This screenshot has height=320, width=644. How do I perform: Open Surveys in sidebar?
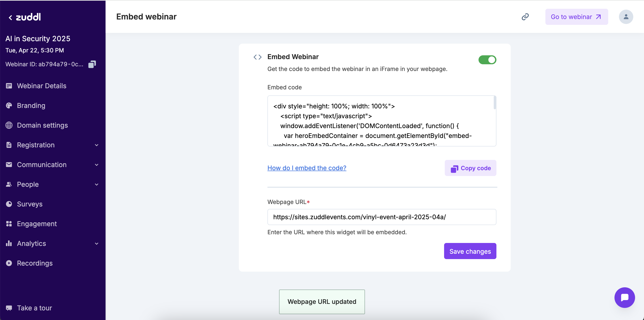tap(30, 204)
